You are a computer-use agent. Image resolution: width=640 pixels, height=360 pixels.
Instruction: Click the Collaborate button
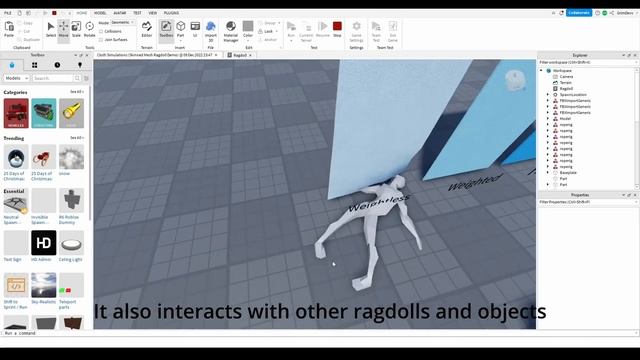tap(579, 13)
